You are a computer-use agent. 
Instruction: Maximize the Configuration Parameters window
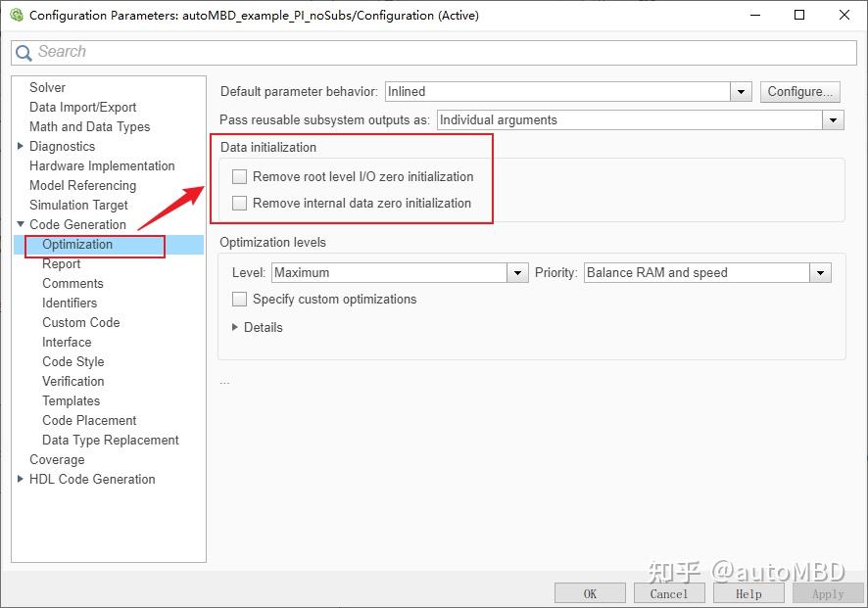(799, 15)
